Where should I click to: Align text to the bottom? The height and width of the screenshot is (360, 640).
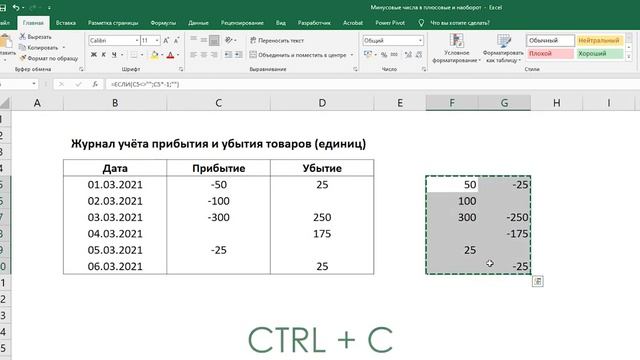pos(214,40)
